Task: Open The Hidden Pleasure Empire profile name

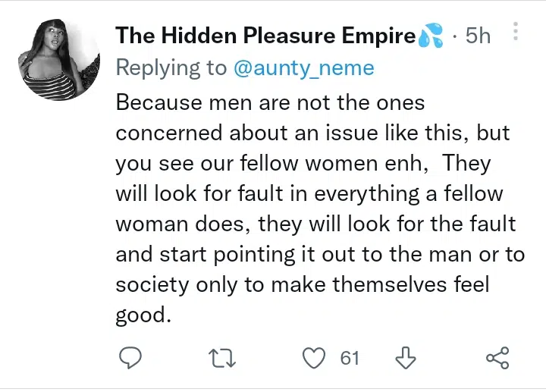Action: (265, 36)
